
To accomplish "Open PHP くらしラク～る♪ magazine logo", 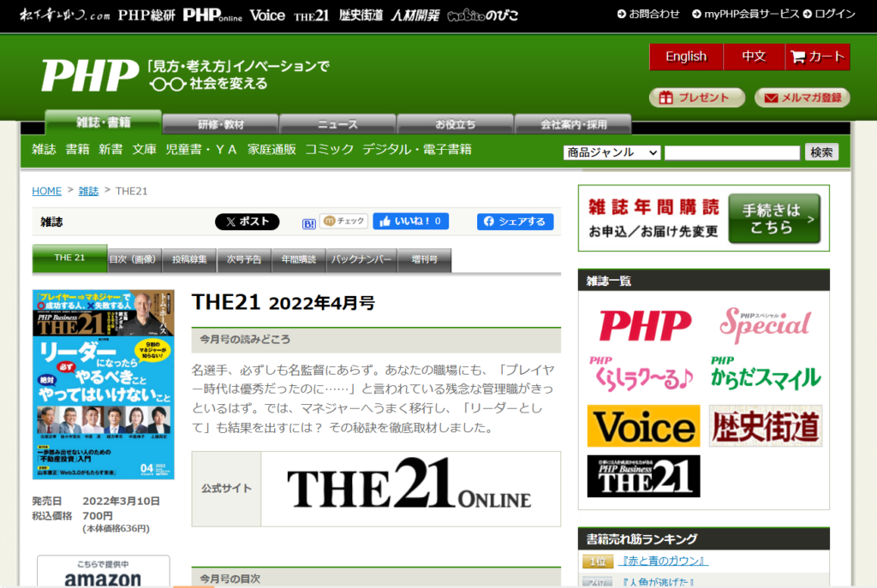I will click(641, 373).
